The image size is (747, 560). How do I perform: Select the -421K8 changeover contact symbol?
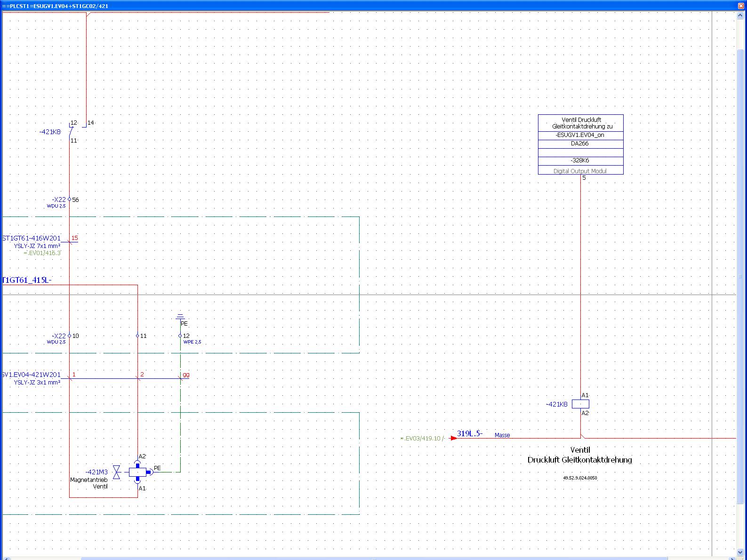77,130
